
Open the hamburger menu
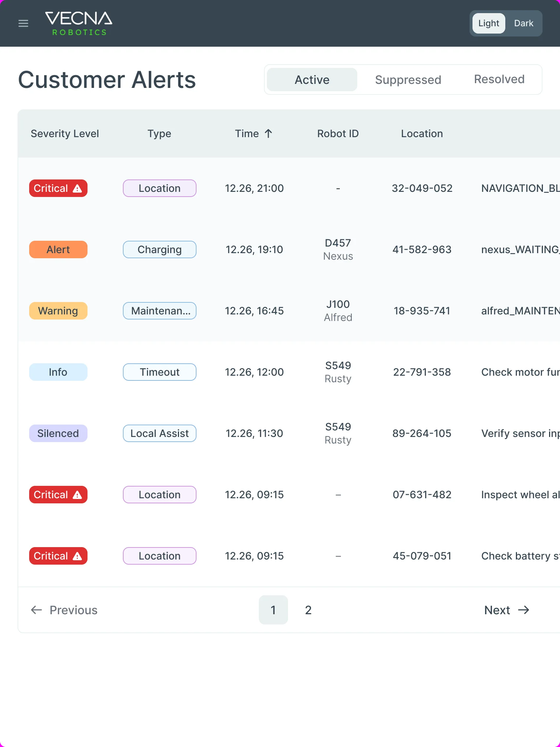pos(23,23)
